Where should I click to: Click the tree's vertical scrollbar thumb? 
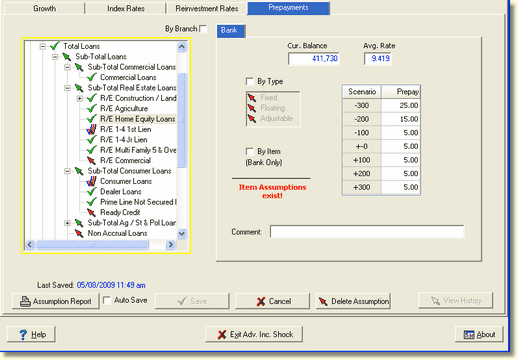click(x=182, y=120)
